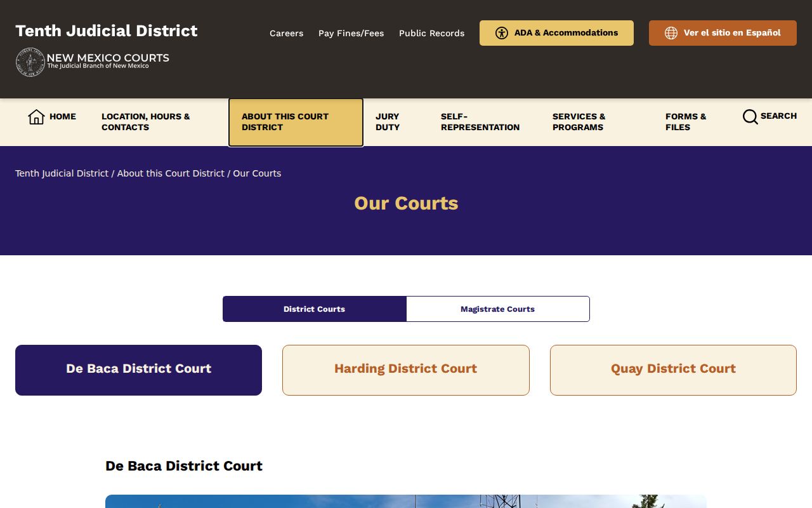Click SEARCH label in navigation
Image resolution: width=812 pixels, height=508 pixels.
[x=778, y=116]
